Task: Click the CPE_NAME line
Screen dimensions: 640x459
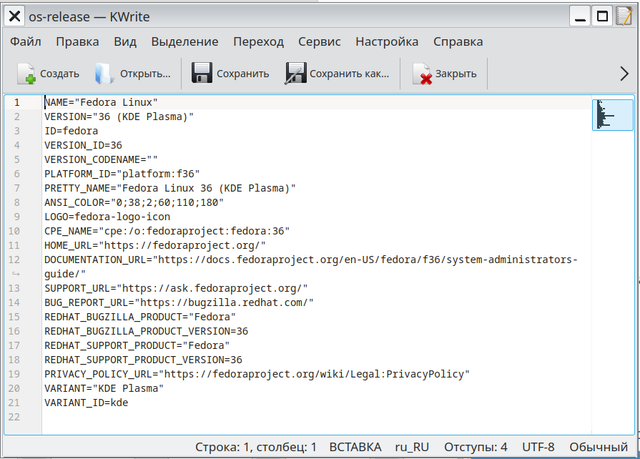Action: tap(167, 231)
